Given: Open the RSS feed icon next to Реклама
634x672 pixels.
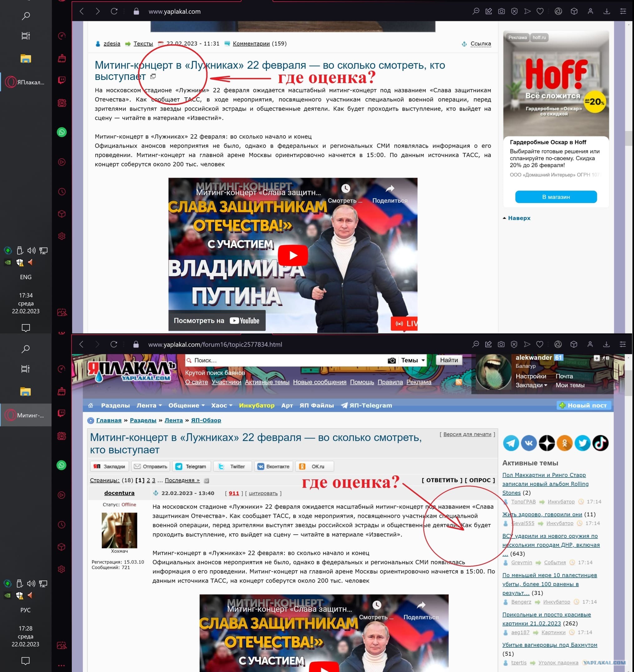Looking at the screenshot, I should point(459,382).
